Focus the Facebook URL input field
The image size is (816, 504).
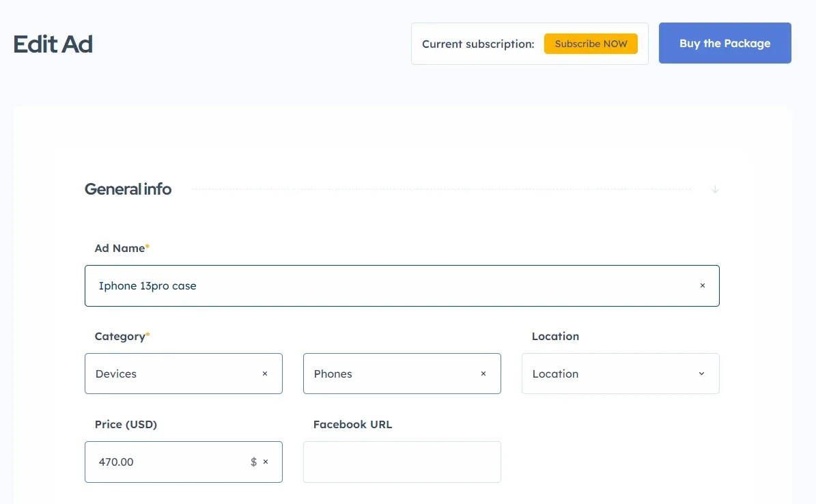tap(402, 462)
